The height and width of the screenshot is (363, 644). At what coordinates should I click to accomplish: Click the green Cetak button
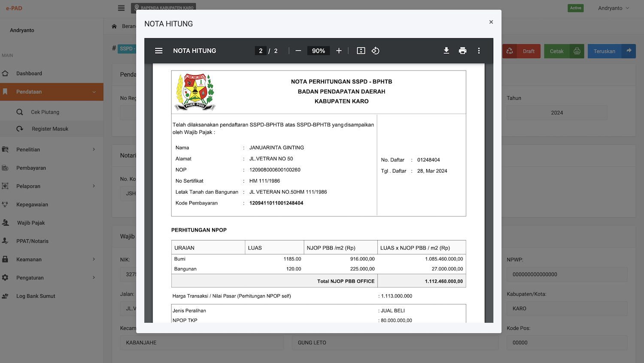click(x=563, y=51)
